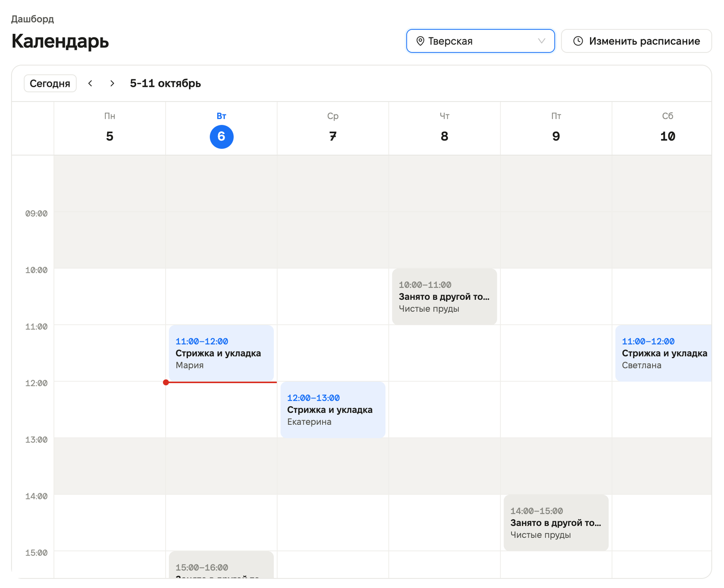Expand the Тверская location dropdown arrow
Viewport: 724px width, 588px height.
point(541,41)
